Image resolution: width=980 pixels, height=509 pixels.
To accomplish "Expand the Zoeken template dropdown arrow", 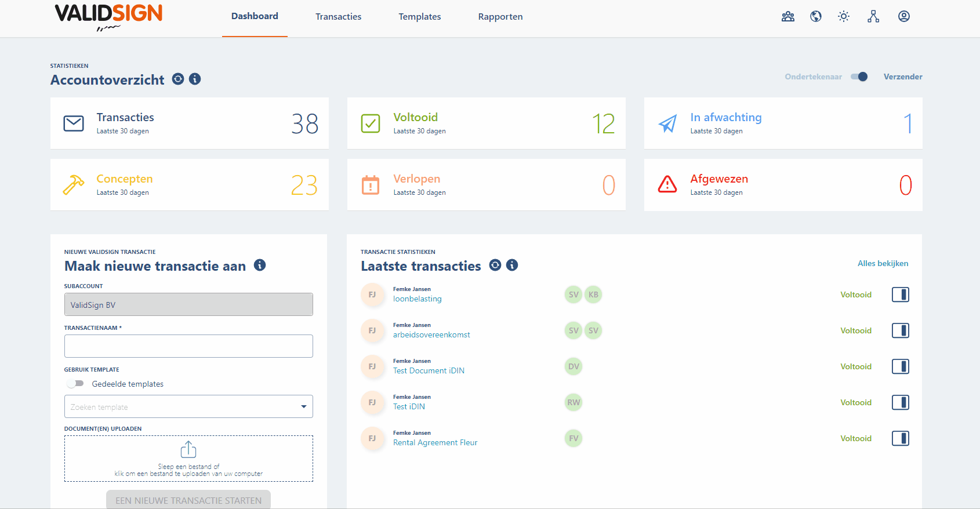I will (303, 407).
